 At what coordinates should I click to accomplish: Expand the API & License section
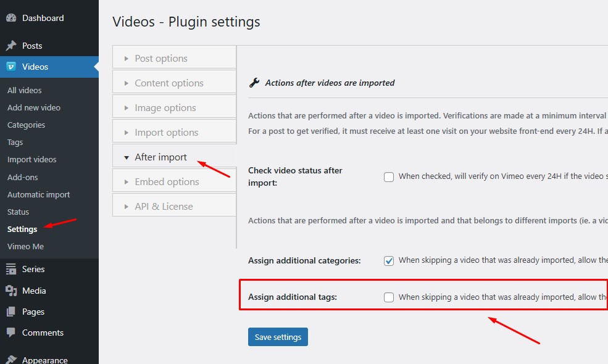click(x=164, y=207)
